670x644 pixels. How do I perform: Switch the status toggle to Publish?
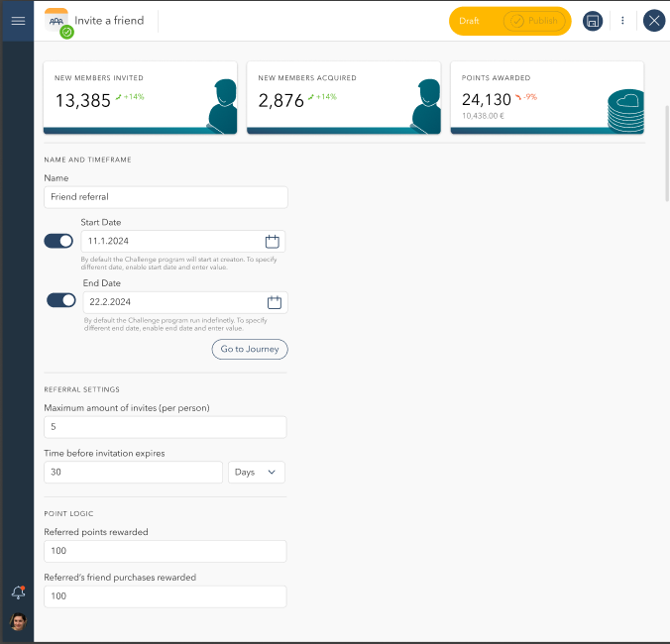coord(534,21)
